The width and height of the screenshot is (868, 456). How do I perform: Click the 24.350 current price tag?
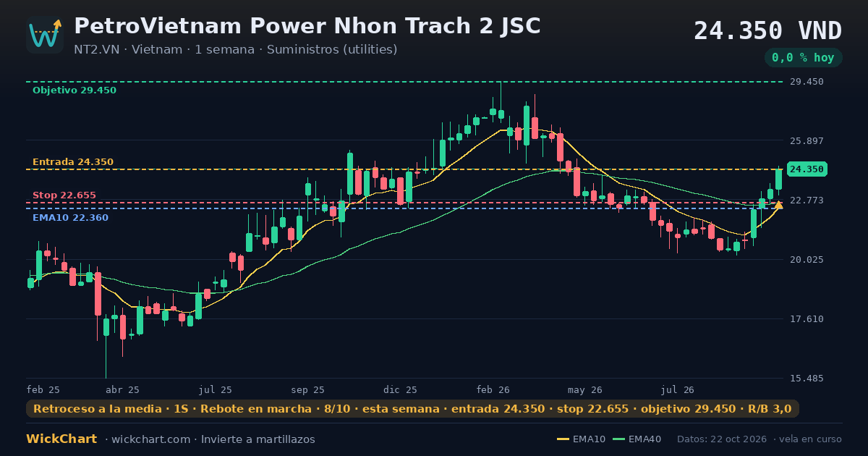[x=807, y=169]
